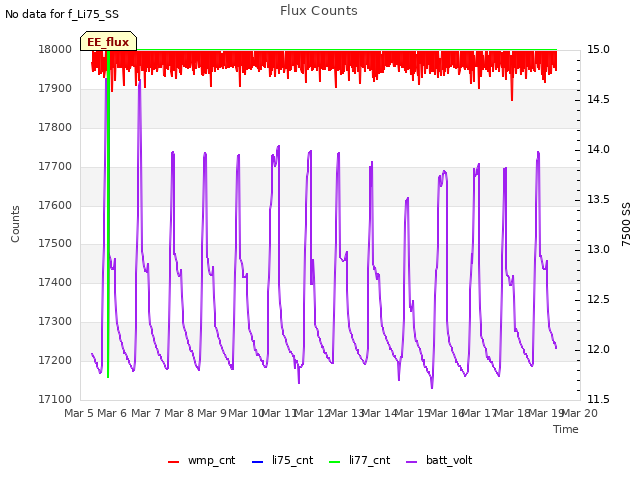Click the 13.5 tick on right axis

coord(598,199)
